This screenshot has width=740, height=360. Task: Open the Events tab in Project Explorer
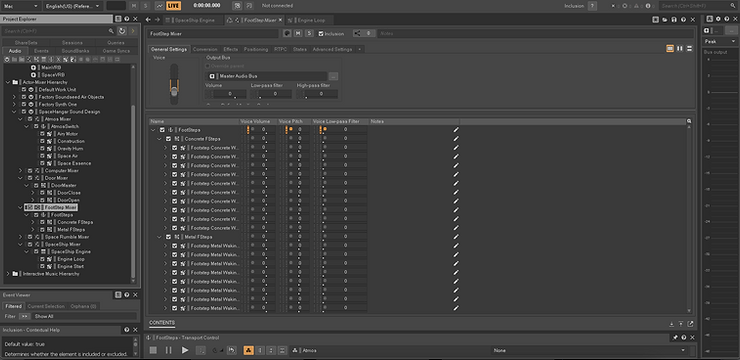[x=41, y=50]
